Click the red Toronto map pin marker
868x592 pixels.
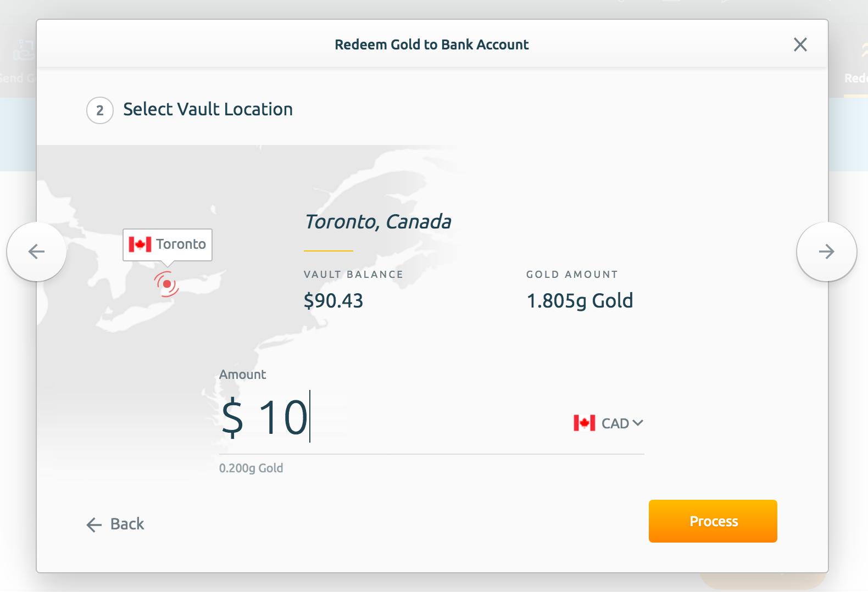tap(166, 284)
